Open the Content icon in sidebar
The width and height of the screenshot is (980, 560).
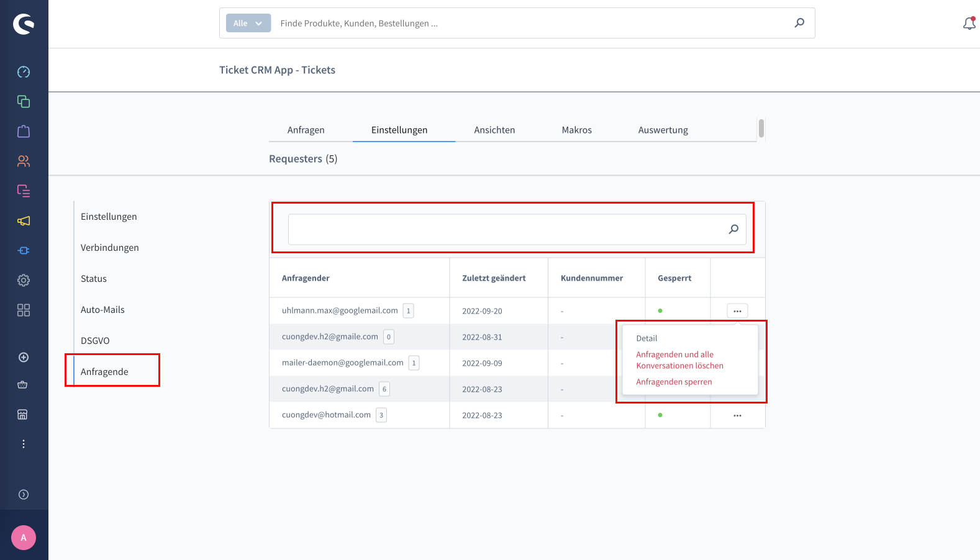coord(24,191)
